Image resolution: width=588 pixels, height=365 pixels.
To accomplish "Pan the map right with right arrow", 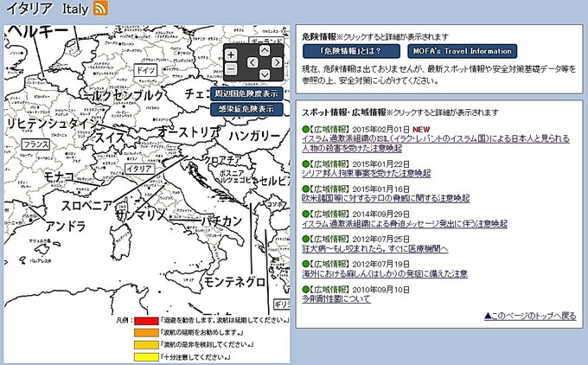I will (277, 62).
